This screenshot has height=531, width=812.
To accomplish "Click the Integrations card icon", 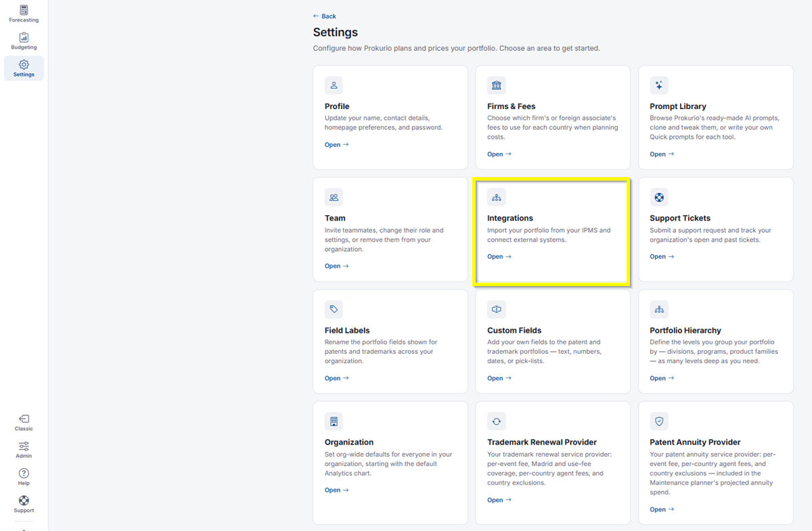I will tap(497, 198).
